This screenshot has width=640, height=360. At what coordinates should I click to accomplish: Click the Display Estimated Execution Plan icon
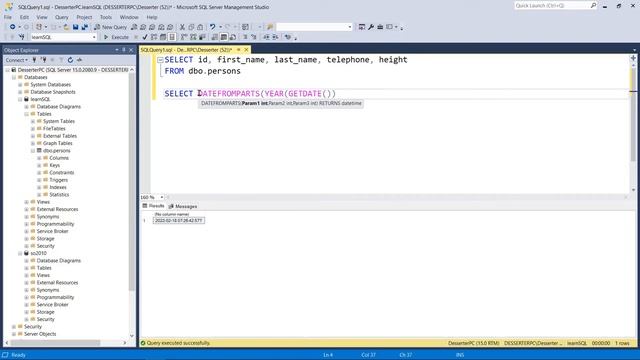(154, 37)
